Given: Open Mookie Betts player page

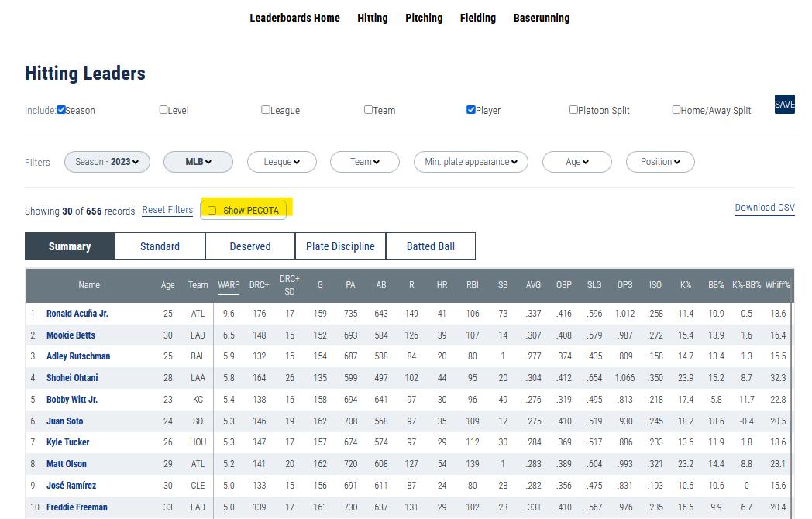Looking at the screenshot, I should (x=71, y=335).
